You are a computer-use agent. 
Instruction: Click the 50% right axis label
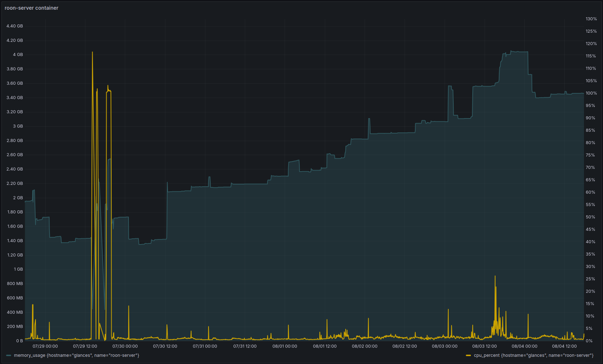[x=590, y=217]
